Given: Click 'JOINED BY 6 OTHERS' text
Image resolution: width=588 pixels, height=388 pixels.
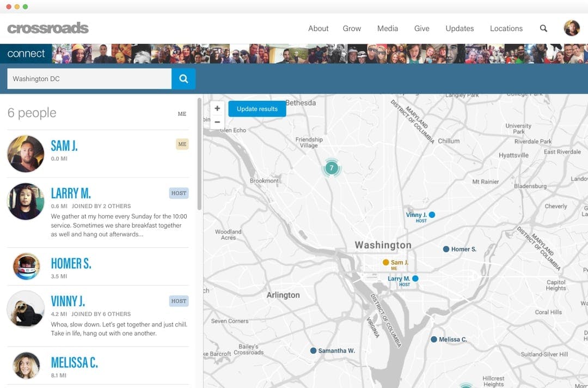Looking at the screenshot, I should click(x=101, y=314).
